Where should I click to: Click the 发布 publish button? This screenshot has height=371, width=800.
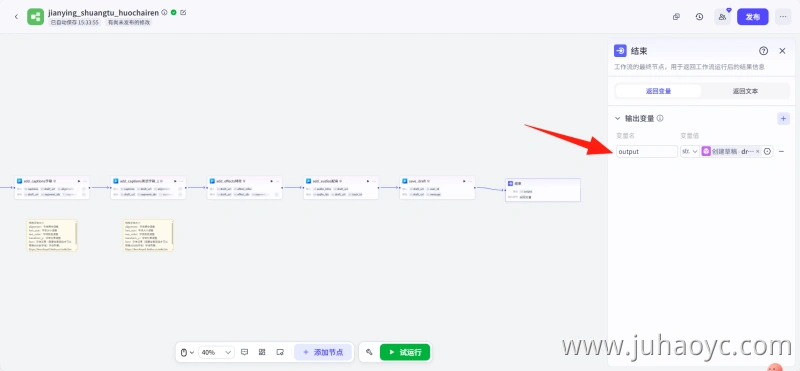pyautogui.click(x=753, y=17)
